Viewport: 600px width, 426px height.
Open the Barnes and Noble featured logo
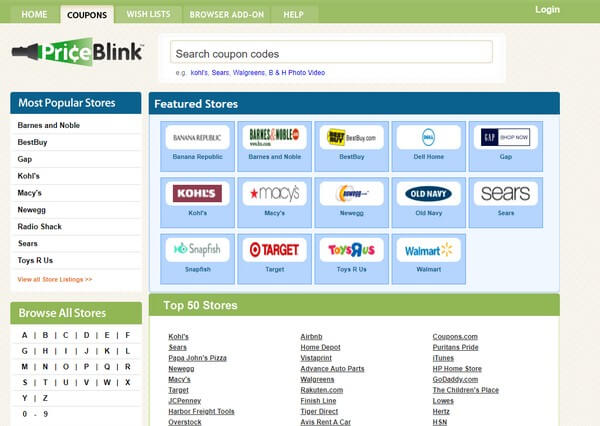274,137
